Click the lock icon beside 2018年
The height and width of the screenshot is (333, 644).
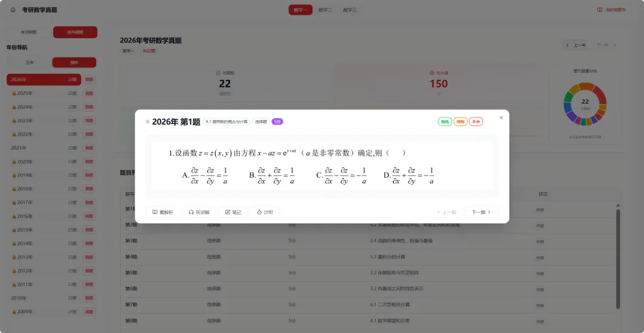(14, 189)
